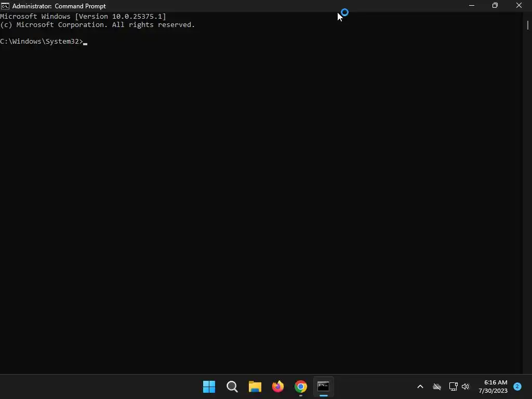Click the Microsoft Windows version text line
Image resolution: width=532 pixels, height=399 pixels.
(x=83, y=16)
